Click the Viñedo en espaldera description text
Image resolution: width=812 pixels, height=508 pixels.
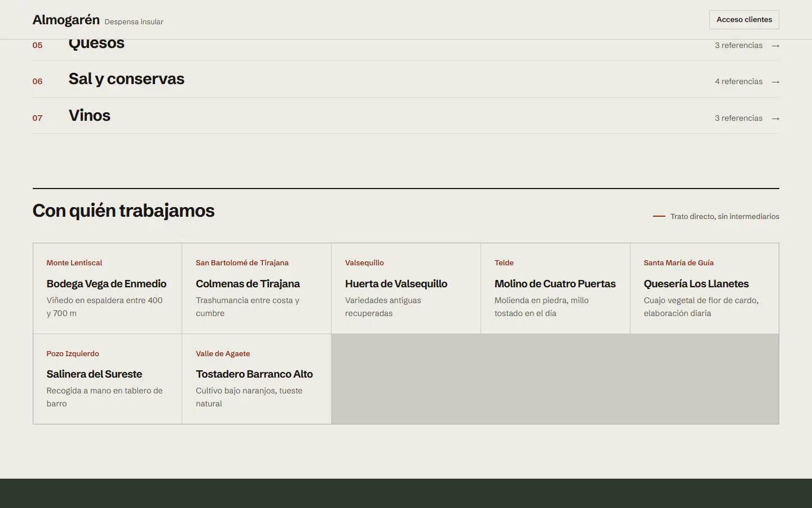click(104, 307)
